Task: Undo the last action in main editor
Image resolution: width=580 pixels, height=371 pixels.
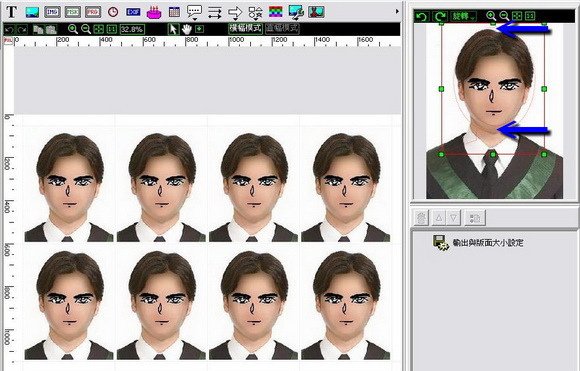Action: coord(10,29)
